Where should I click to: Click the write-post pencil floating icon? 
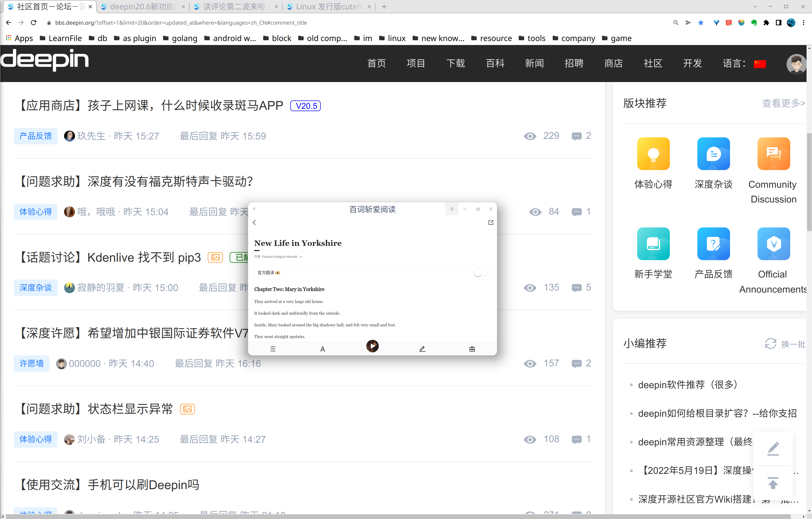point(773,448)
